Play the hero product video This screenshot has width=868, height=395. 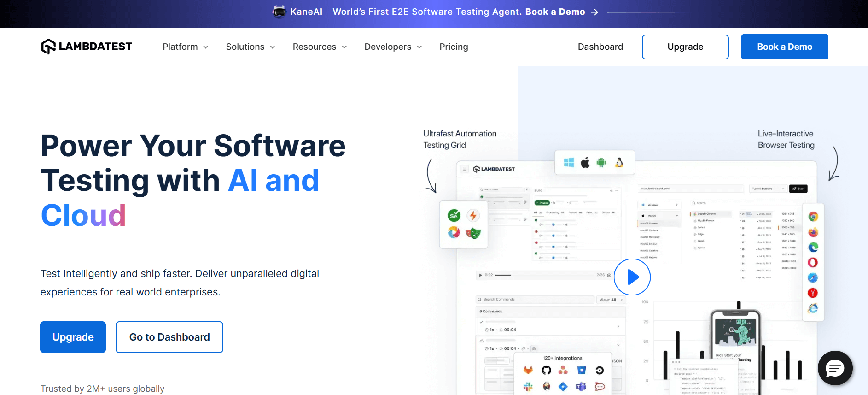[x=632, y=277]
